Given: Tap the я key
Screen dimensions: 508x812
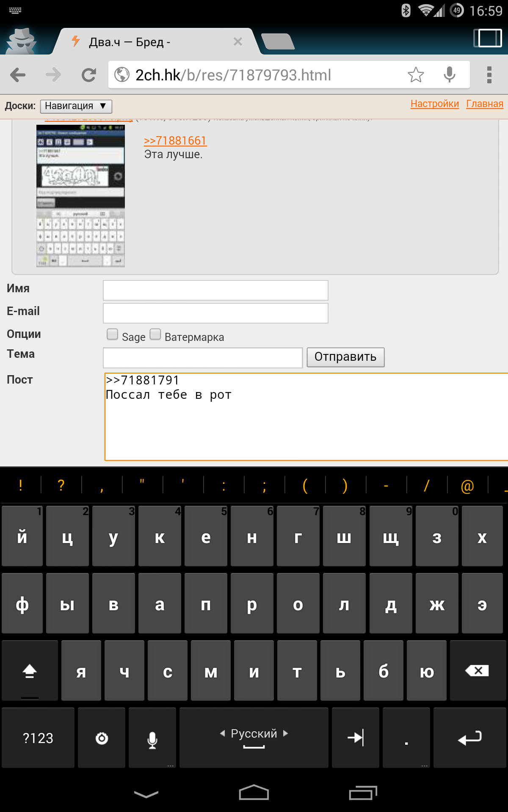Looking at the screenshot, I should 81,671.
